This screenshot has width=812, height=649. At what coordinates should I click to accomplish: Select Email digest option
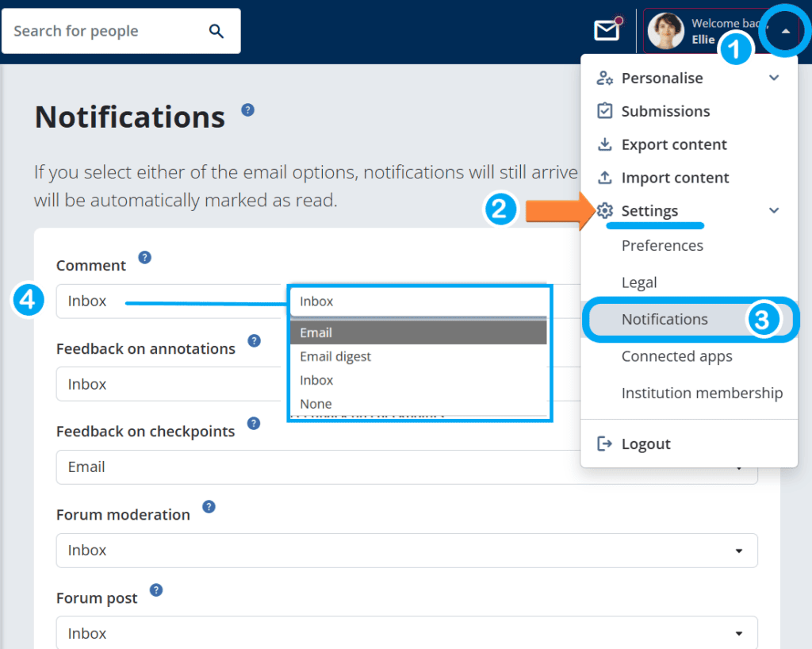419,356
